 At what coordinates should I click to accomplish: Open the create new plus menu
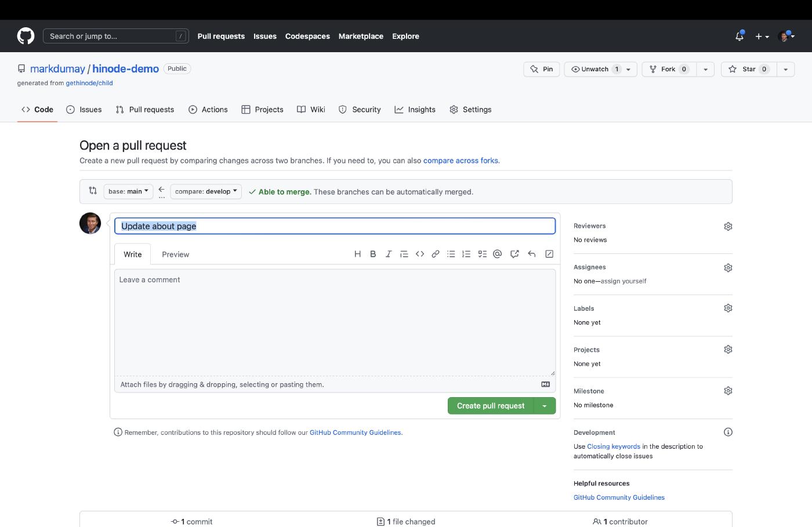762,36
